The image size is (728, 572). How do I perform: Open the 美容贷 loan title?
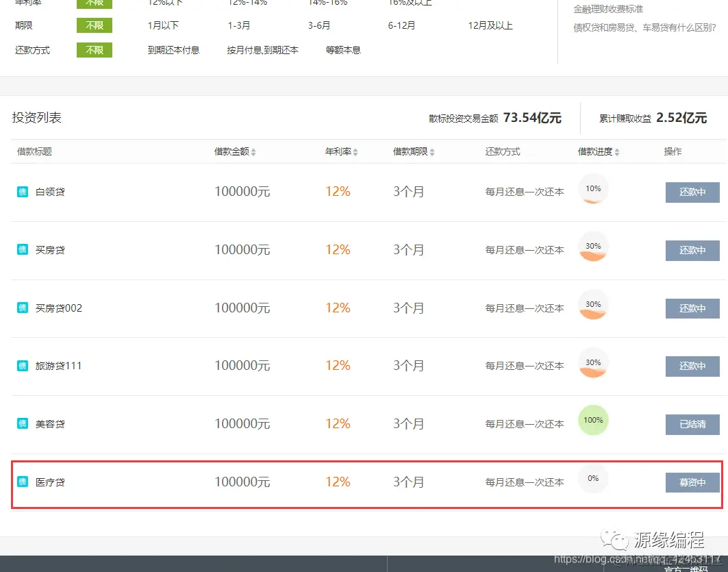point(50,423)
